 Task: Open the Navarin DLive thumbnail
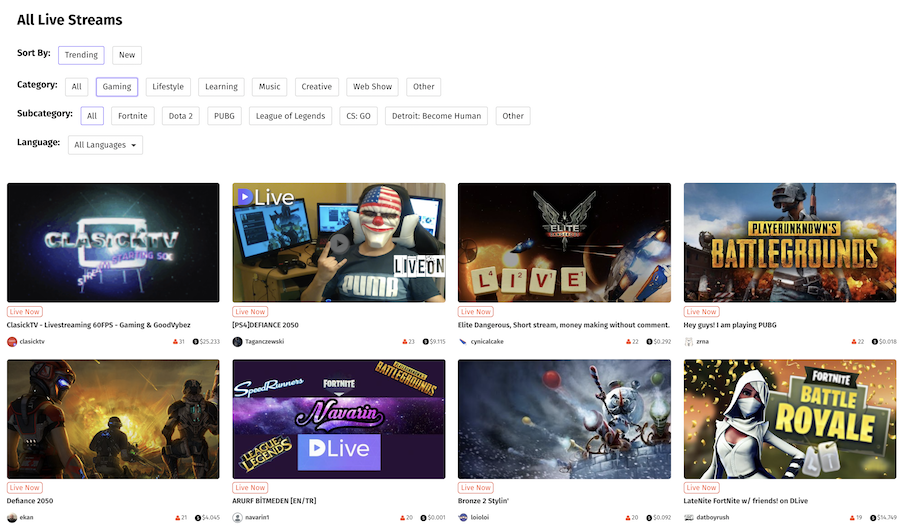point(339,419)
